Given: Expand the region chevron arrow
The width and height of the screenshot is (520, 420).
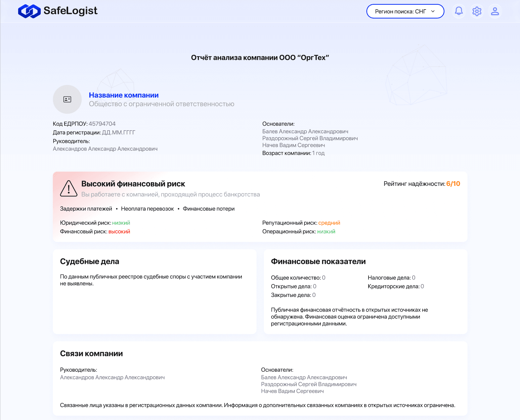Looking at the screenshot, I should [x=433, y=11].
